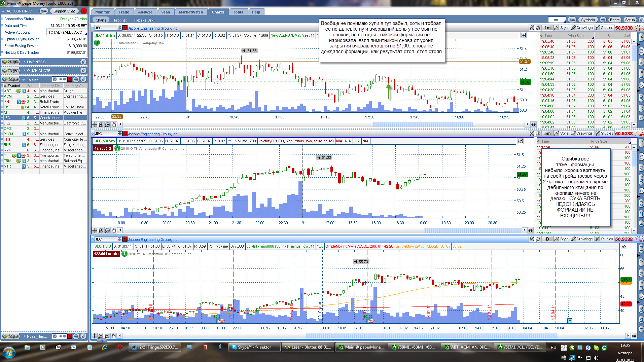
Task: Open the Account Info wrench settings
Action: click(44, 11)
